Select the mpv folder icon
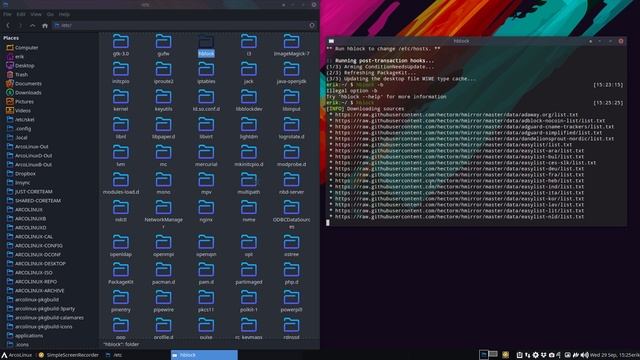The image size is (640, 360). pyautogui.click(x=206, y=180)
